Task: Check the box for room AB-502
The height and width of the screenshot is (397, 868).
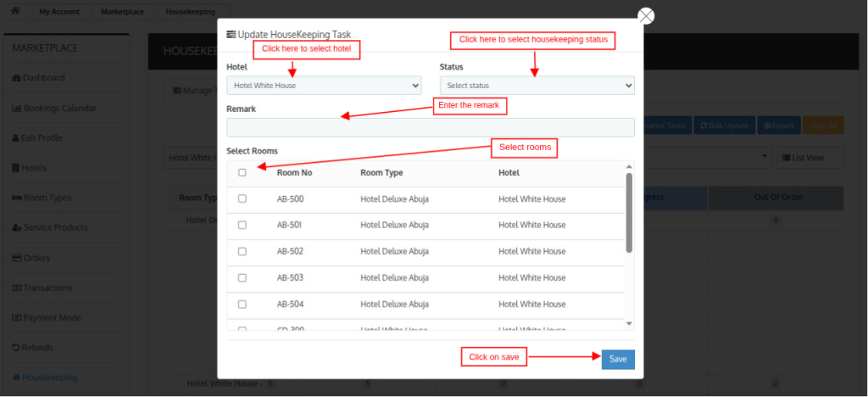Action: 242,251
